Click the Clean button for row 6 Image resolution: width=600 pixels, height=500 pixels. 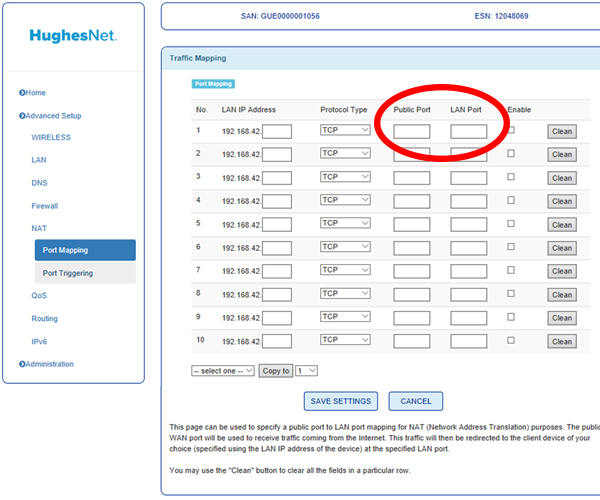point(562,248)
